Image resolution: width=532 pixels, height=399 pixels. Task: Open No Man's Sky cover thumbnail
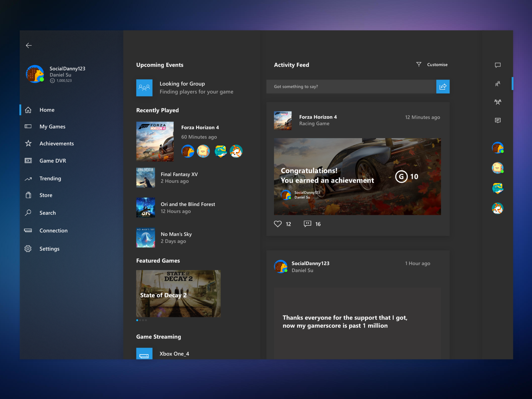pos(146,237)
